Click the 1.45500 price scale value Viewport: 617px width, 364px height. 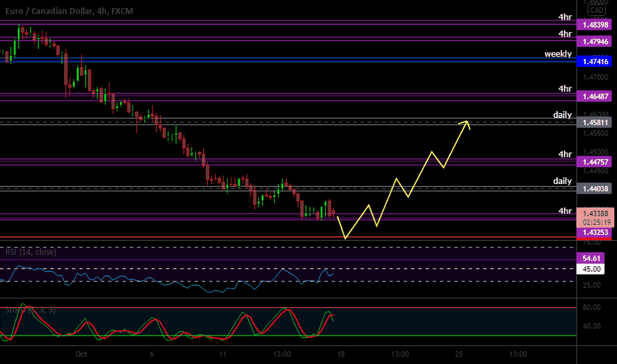pos(595,134)
